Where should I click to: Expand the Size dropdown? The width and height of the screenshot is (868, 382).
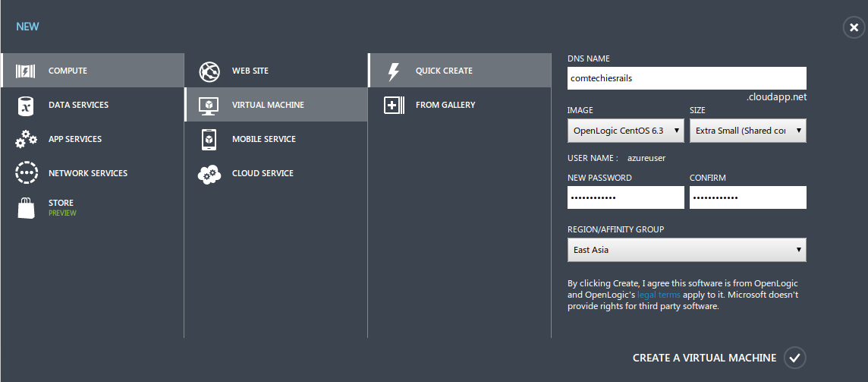click(747, 131)
